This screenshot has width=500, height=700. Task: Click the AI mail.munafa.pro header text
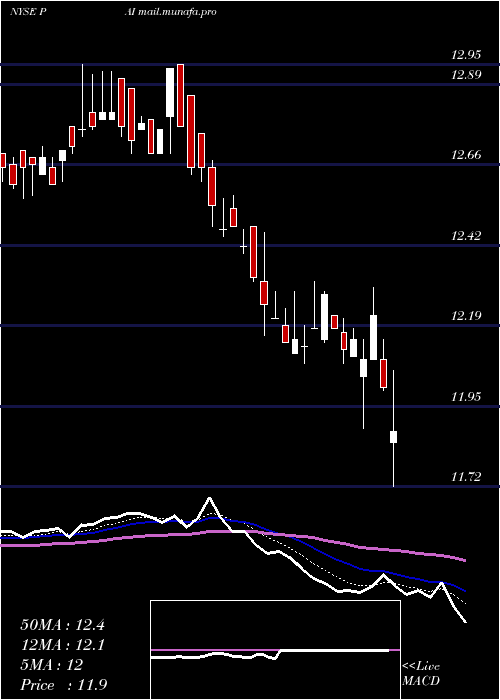tap(171, 12)
